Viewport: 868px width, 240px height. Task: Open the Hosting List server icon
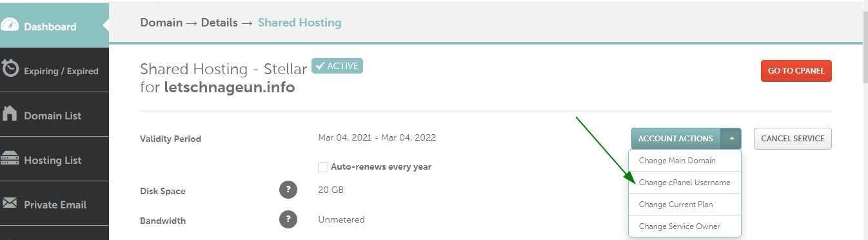(10, 159)
